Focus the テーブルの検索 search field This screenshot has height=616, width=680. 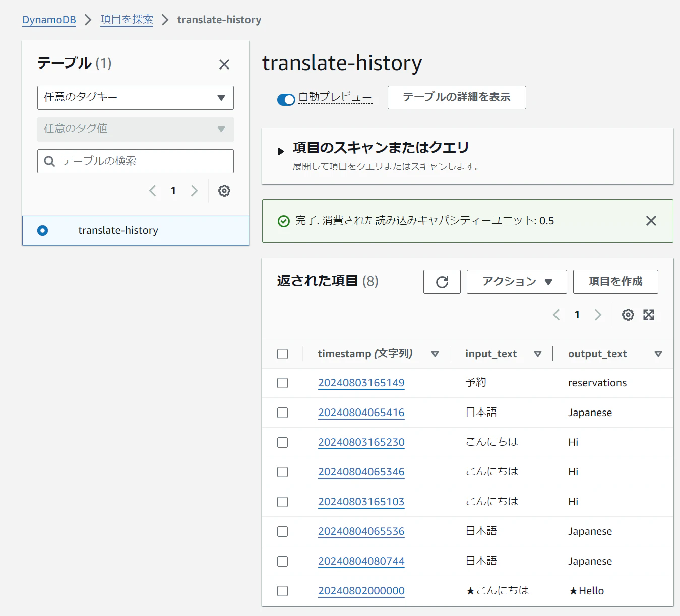(136, 161)
